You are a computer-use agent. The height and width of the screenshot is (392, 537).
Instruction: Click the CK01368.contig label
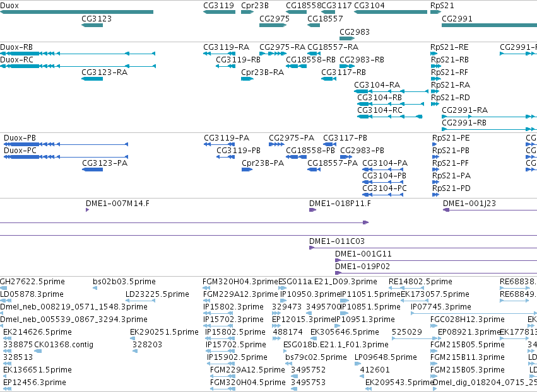coord(64,345)
